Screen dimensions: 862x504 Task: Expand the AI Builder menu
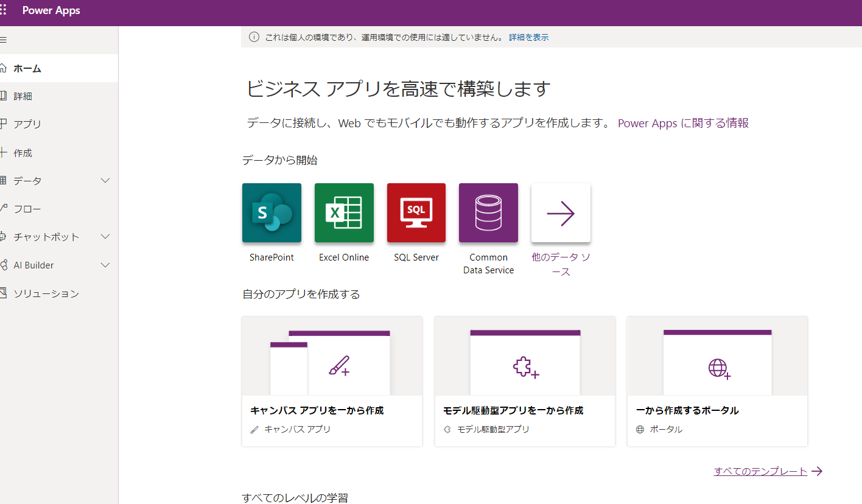(x=34, y=265)
